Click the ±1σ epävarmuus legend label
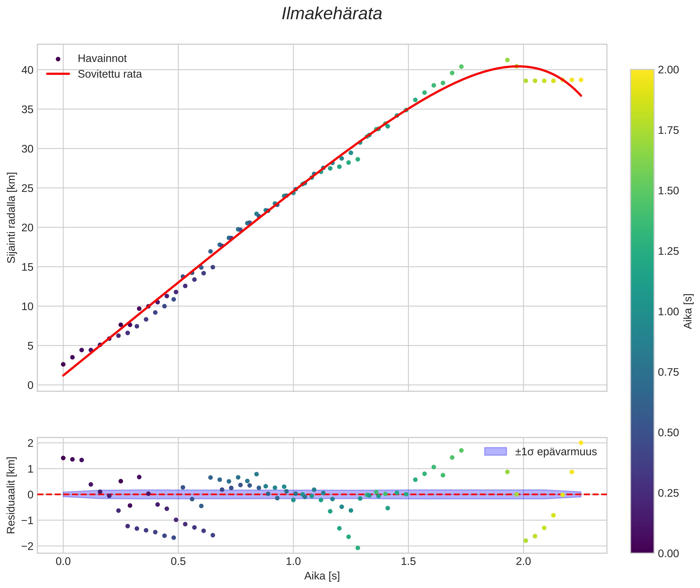 click(556, 452)
